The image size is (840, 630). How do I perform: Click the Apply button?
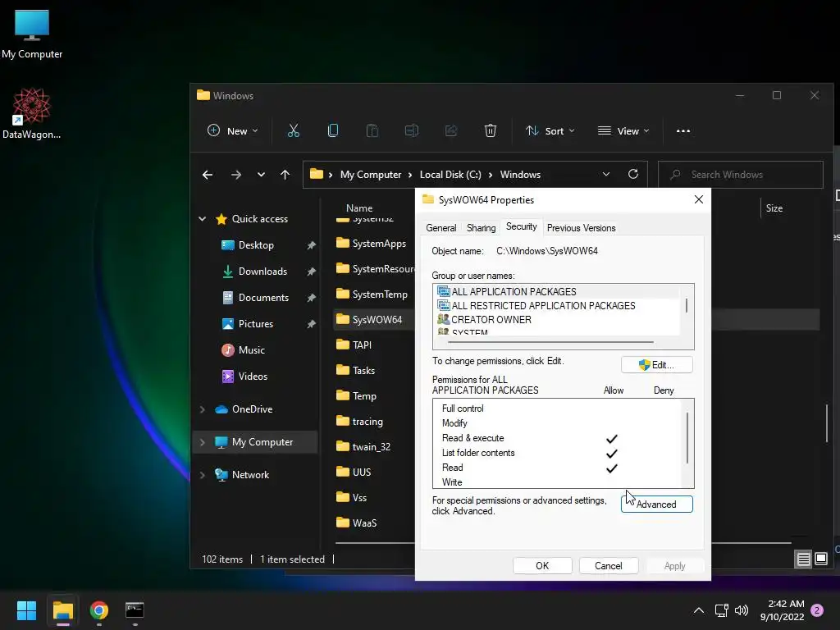pos(674,566)
